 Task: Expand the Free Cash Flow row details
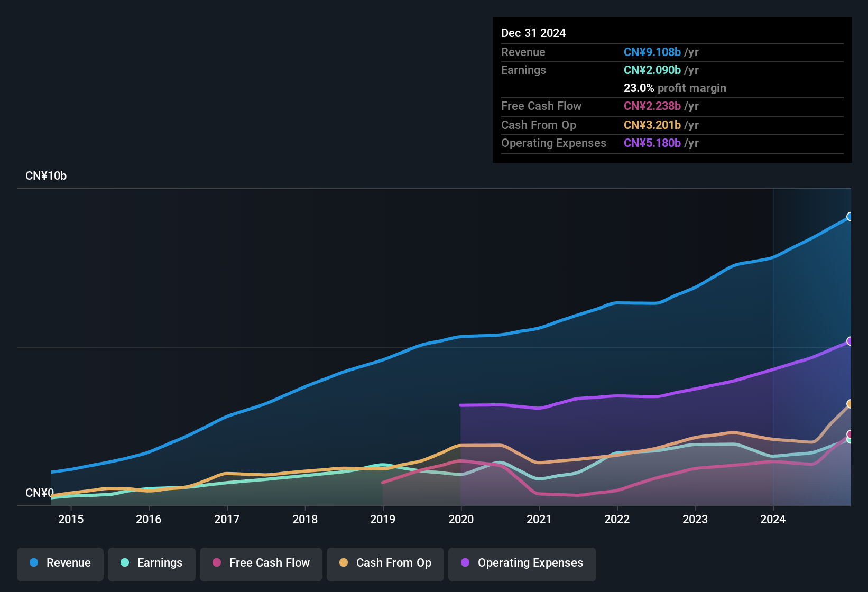coord(541,106)
